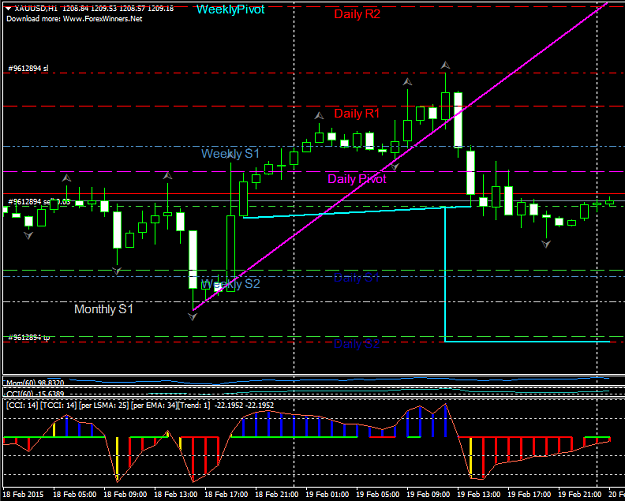The image size is (625, 501).
Task: Click '18 Feb 05:00' on the time axis
Action: pos(75,495)
